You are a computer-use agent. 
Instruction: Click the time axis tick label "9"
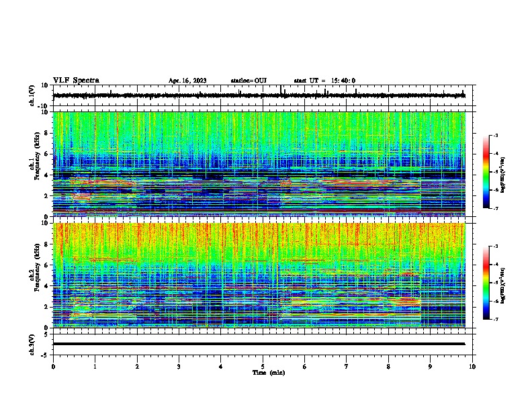pyautogui.click(x=430, y=367)
